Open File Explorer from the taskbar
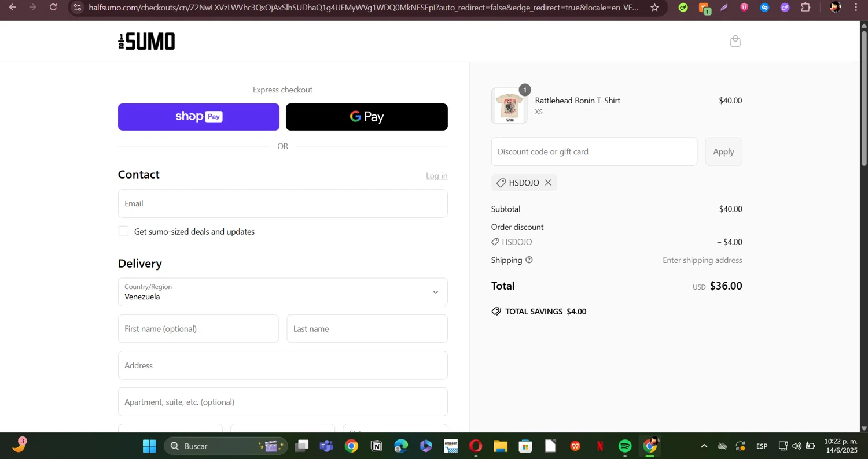Viewport: 868px width, 459px height. [501, 446]
